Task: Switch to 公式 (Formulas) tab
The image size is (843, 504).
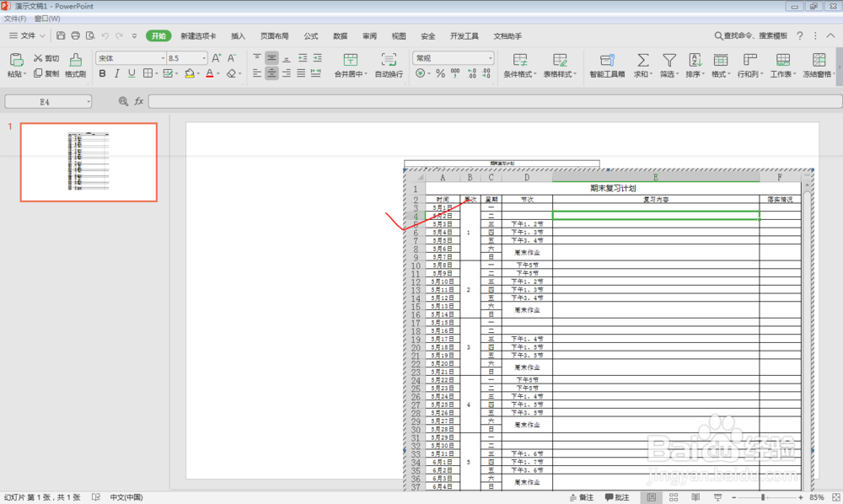Action: click(311, 36)
